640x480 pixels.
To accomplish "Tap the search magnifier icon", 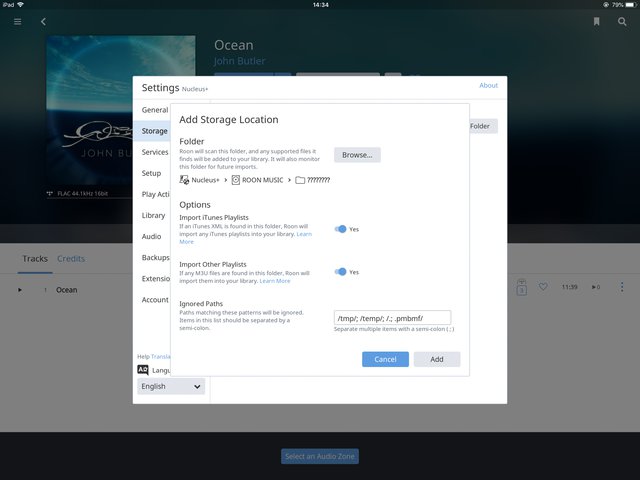I will click(622, 21).
